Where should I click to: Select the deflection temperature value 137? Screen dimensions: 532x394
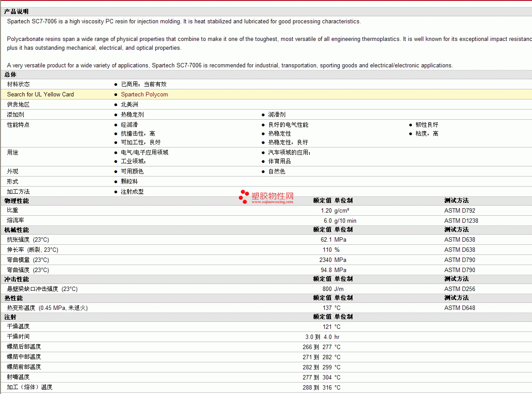point(327,308)
